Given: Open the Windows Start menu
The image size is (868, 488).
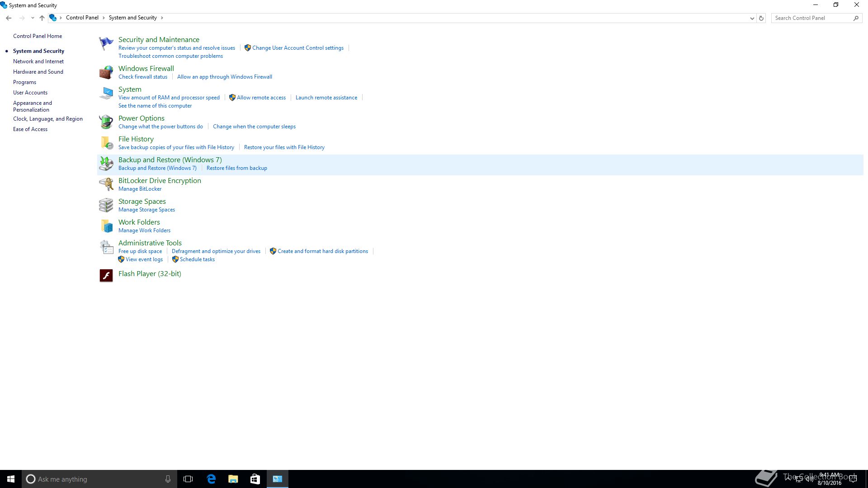Looking at the screenshot, I should [11, 479].
